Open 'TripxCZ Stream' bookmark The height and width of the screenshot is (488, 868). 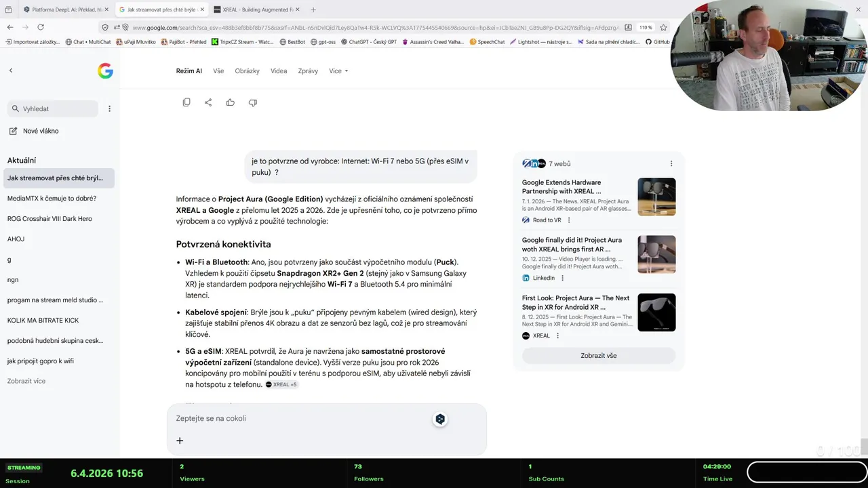pos(242,41)
